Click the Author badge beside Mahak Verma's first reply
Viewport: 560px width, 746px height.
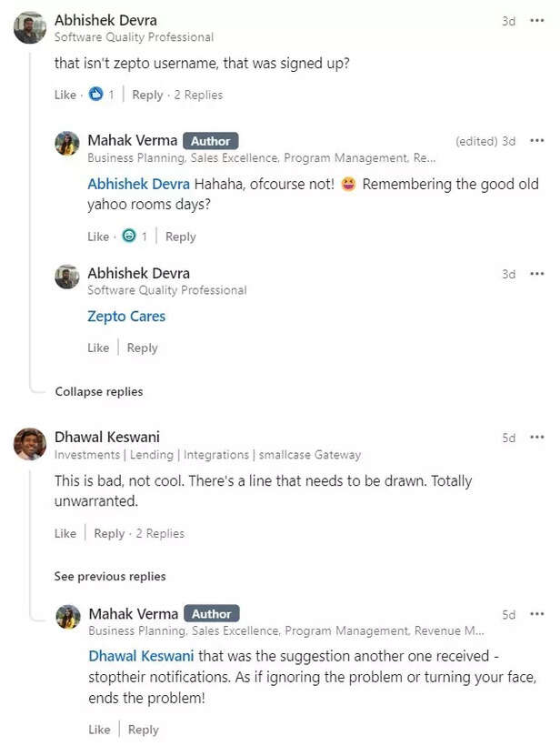[x=210, y=140]
